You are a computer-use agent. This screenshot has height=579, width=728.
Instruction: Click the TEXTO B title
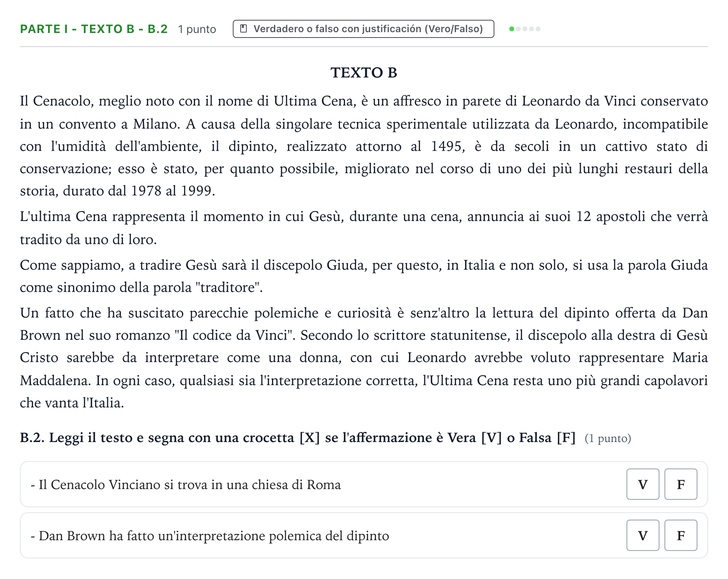click(x=364, y=73)
